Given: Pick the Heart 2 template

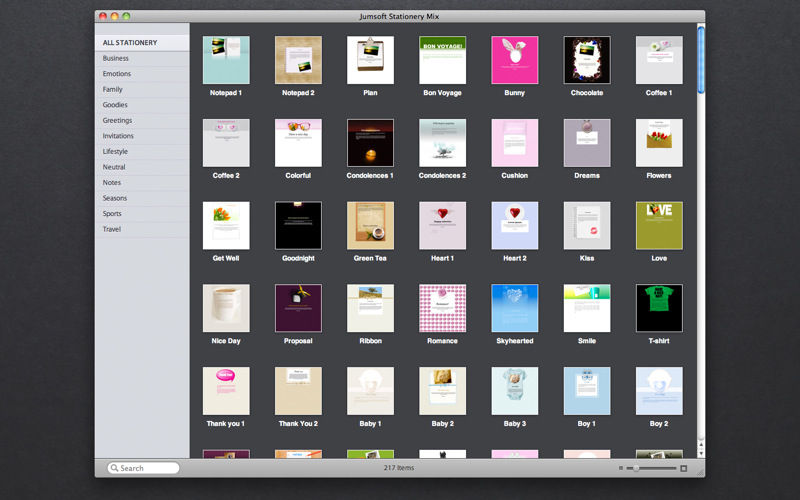Looking at the screenshot, I should 515,226.
